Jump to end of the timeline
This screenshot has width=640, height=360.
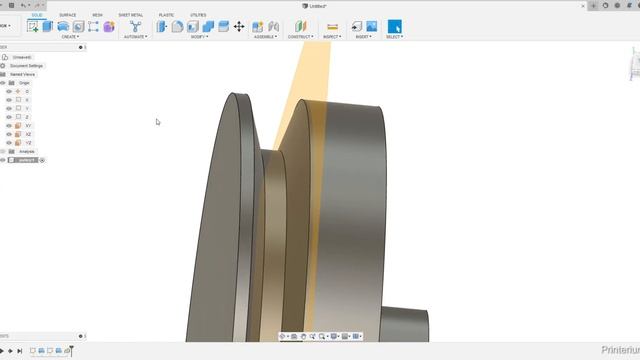coord(19,351)
